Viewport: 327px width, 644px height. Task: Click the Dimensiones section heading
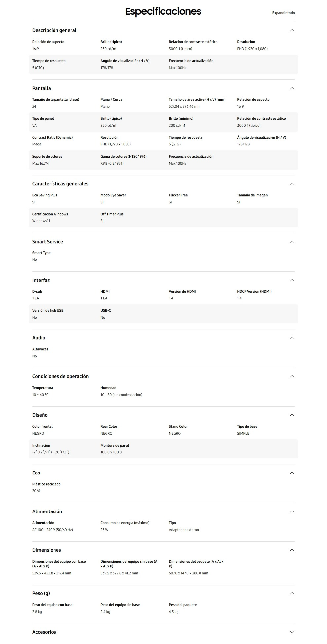[47, 550]
